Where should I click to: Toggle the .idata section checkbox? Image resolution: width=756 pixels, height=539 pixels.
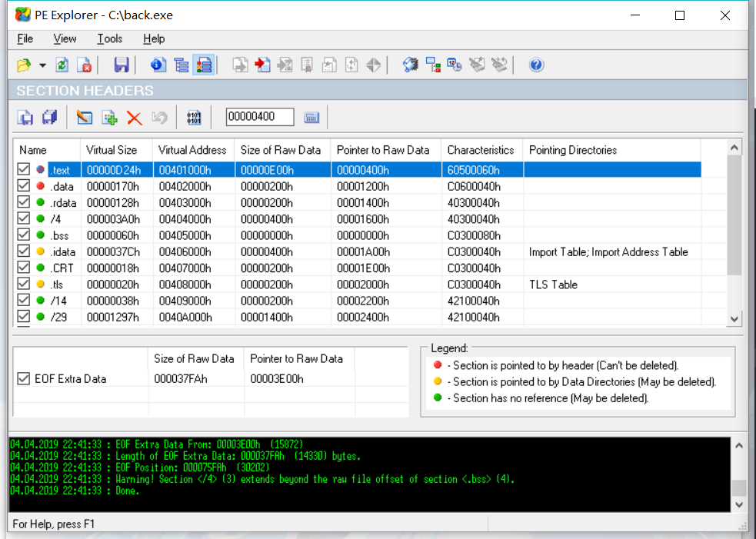[24, 251]
